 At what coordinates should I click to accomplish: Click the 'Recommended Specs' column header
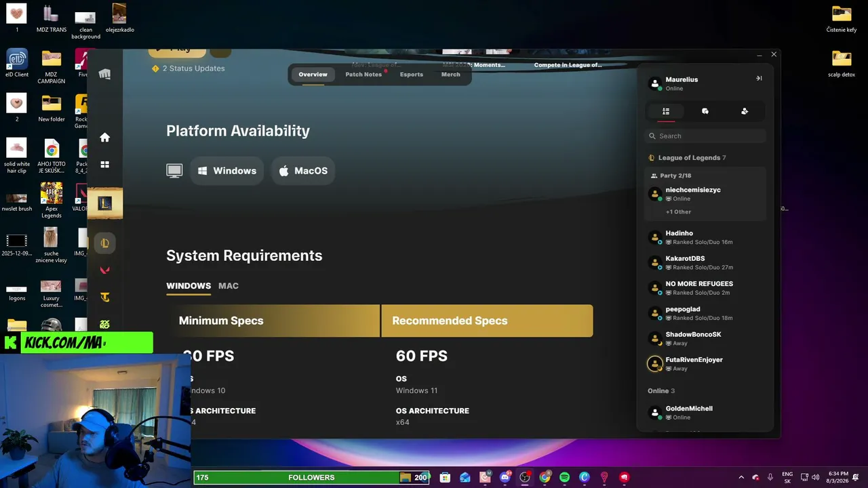(x=487, y=321)
